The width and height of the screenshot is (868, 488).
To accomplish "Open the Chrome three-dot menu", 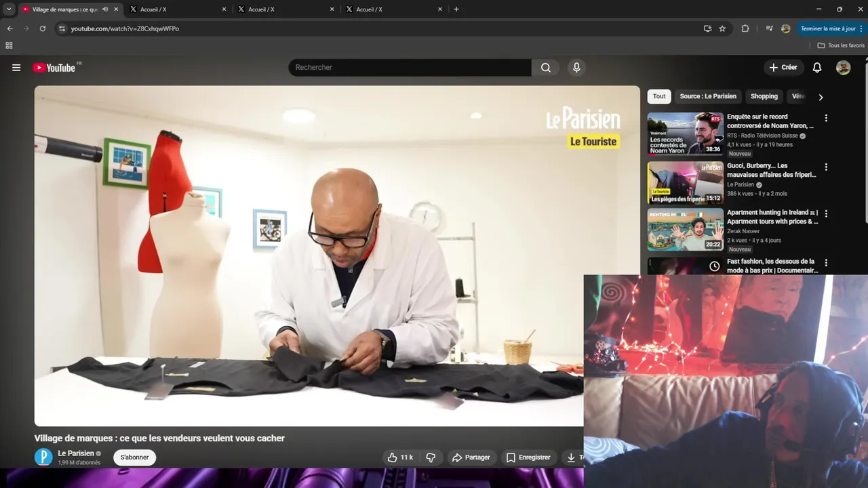I will coord(862,28).
